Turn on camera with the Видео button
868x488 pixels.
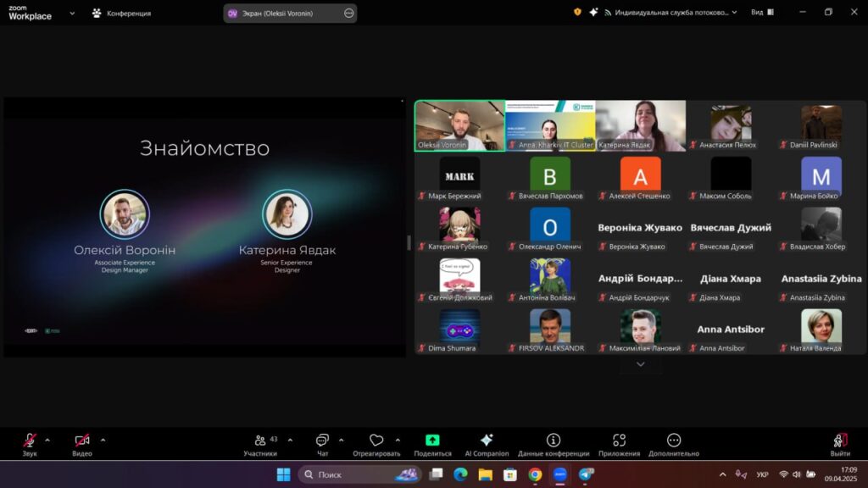pyautogui.click(x=82, y=445)
